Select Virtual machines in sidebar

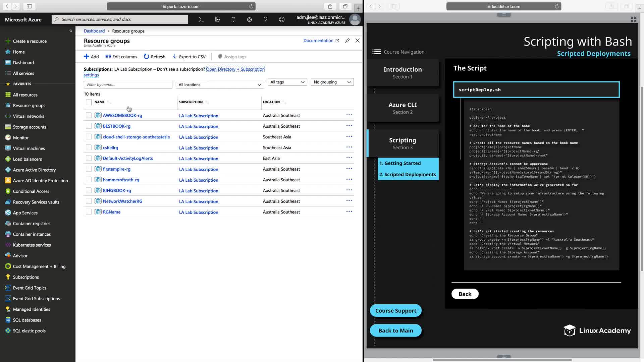[x=29, y=148]
